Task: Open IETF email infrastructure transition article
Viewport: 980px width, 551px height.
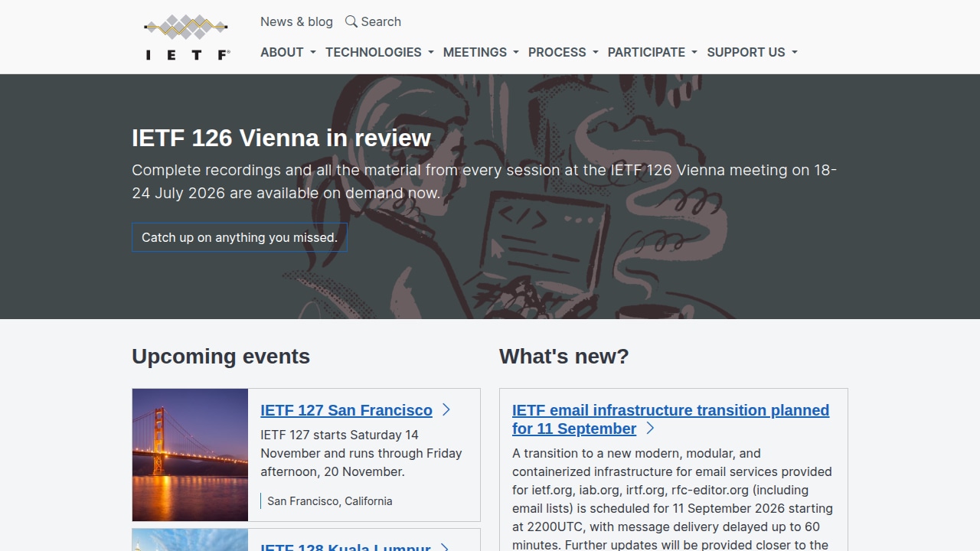Action: point(671,419)
